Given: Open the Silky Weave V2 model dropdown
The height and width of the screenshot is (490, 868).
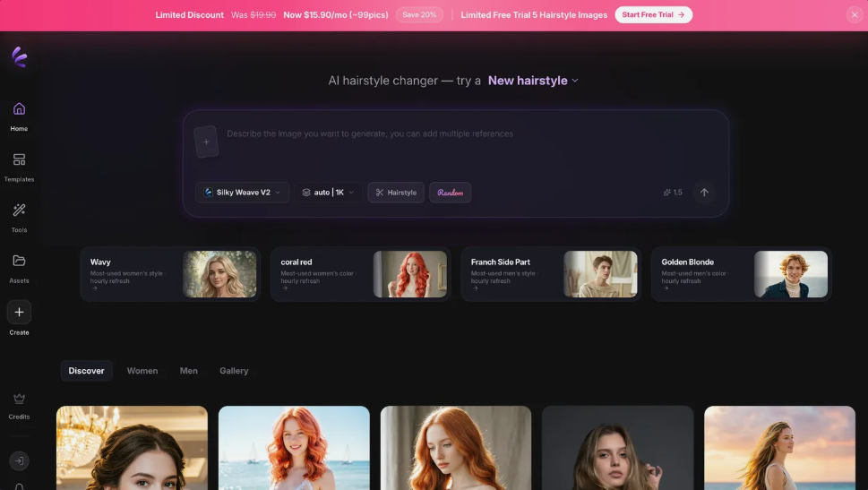Looking at the screenshot, I should coord(242,193).
